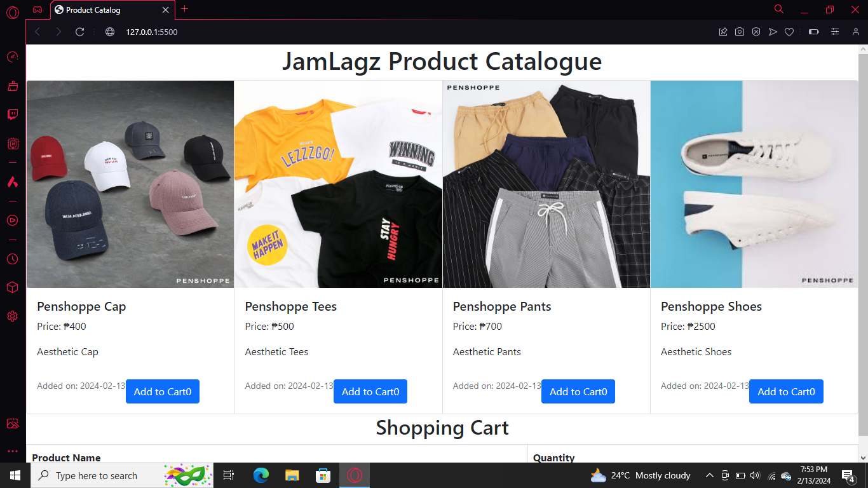The image size is (868, 488).
Task: Add page to bookmarks heart icon
Action: 789,32
